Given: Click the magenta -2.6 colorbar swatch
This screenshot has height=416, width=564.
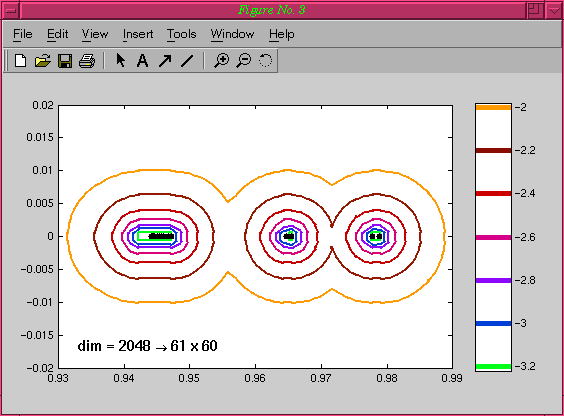Looking at the screenshot, I should (493, 237).
